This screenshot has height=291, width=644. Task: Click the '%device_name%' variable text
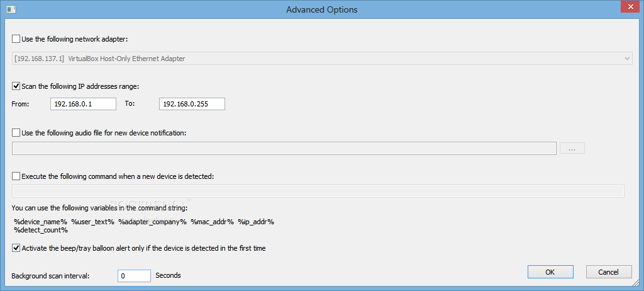coord(40,222)
